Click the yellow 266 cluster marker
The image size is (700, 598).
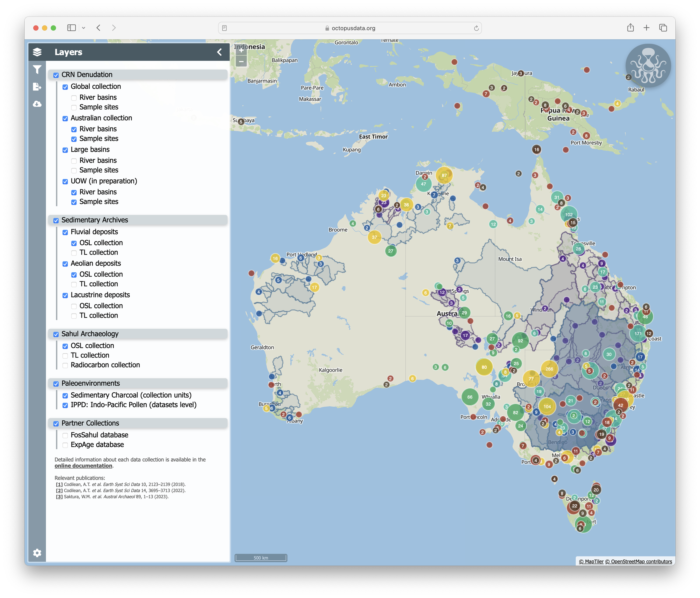pos(549,369)
